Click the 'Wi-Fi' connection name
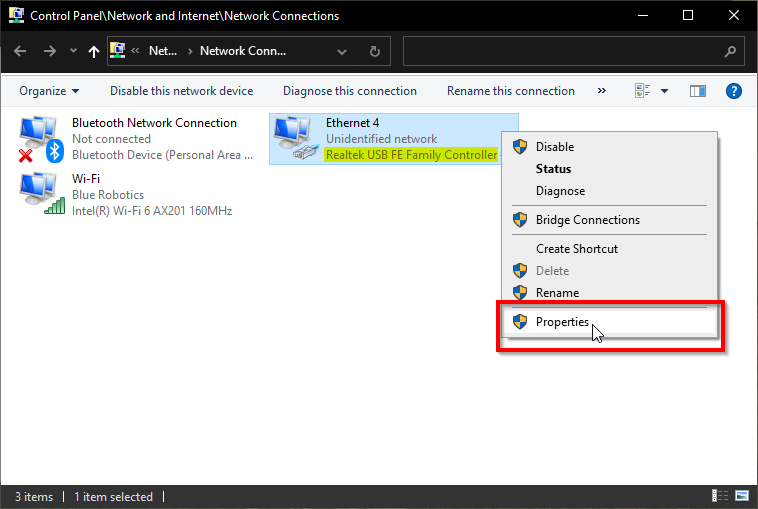The image size is (758, 509). click(86, 178)
